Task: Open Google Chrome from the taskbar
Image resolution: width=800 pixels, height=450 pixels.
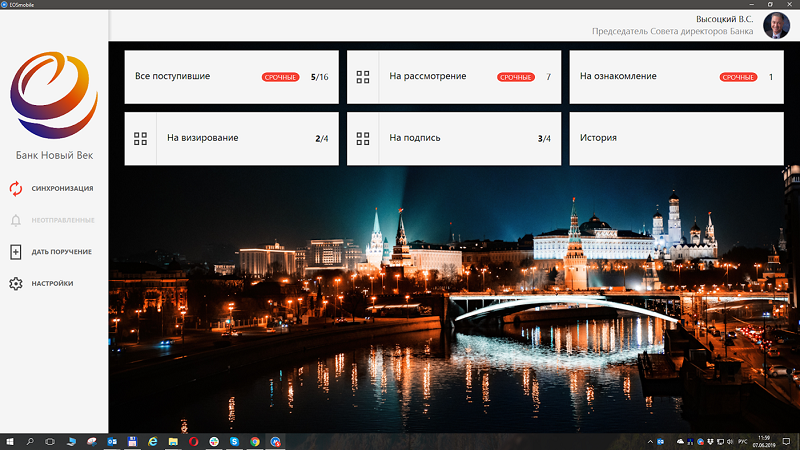Action: pyautogui.click(x=255, y=442)
